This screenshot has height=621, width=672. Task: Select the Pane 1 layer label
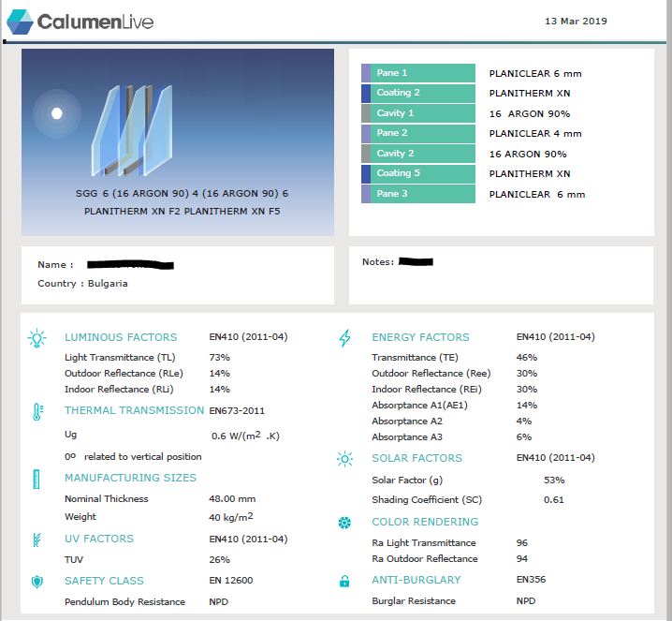pos(424,73)
